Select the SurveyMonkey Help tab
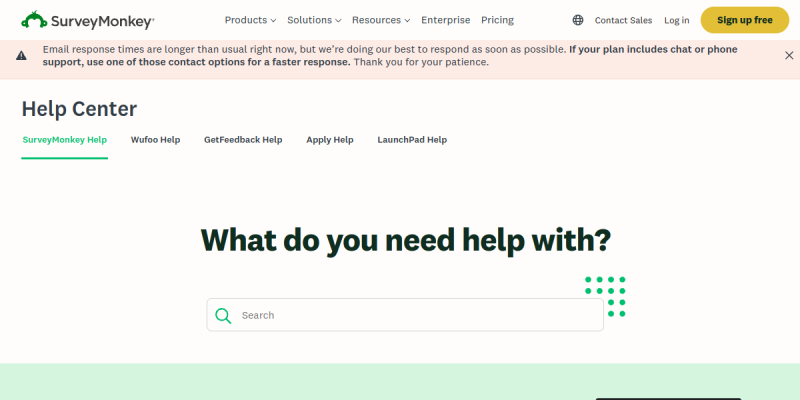Image resolution: width=800 pixels, height=400 pixels. pyautogui.click(x=65, y=140)
